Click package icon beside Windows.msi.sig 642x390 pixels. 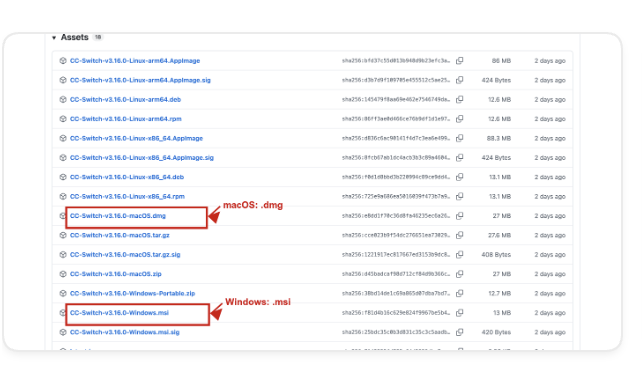tap(63, 332)
